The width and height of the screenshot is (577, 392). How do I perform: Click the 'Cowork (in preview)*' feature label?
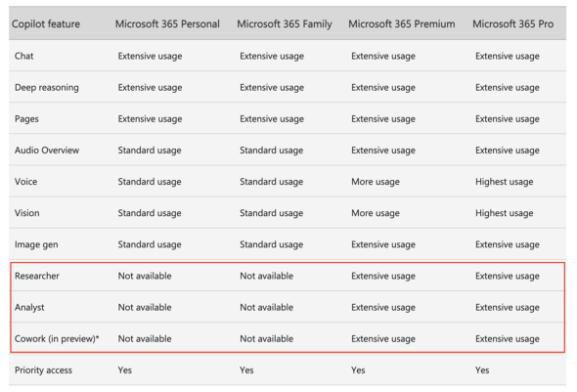(57, 338)
